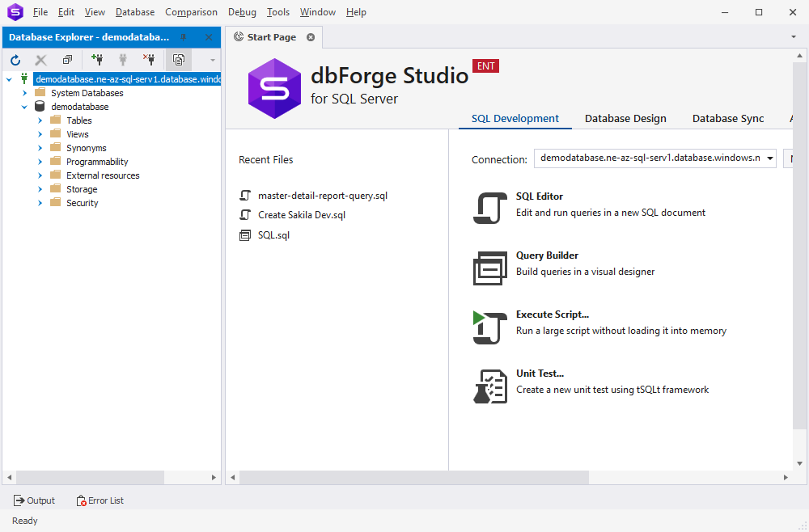Click the Tables folder icon
This screenshot has width=809, height=532.
(x=56, y=120)
